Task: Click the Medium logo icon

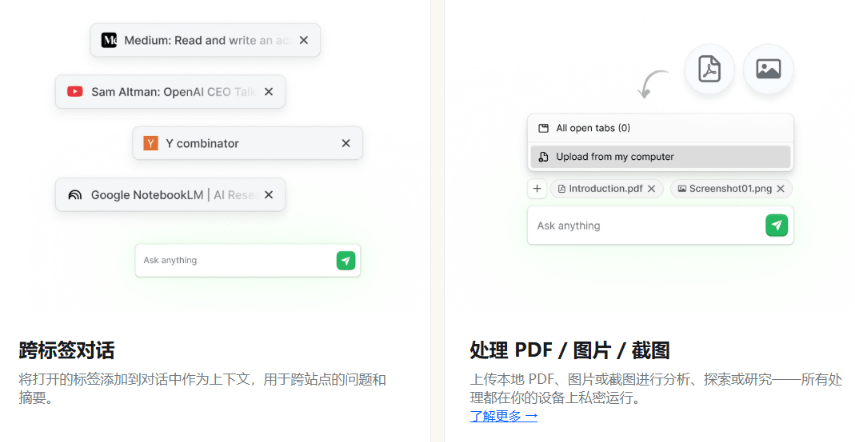Action: [109, 41]
